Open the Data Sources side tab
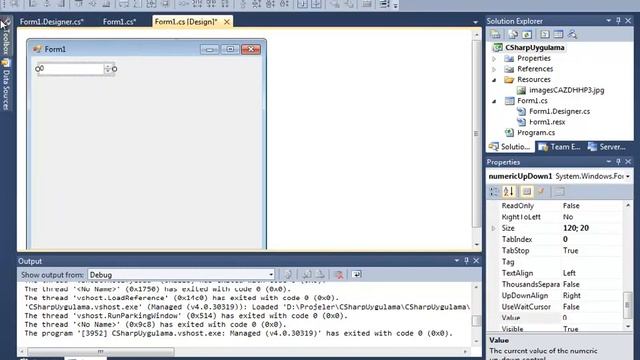The width and height of the screenshot is (640, 360). [6, 84]
